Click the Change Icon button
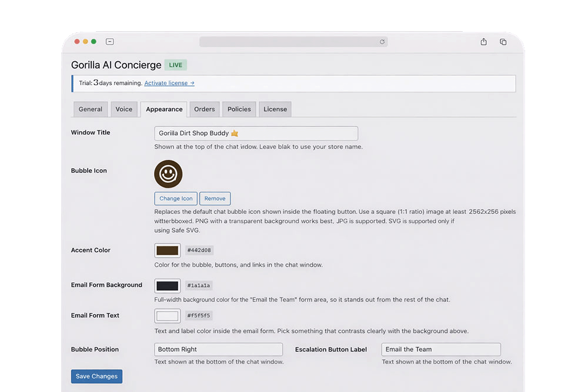Image resolution: width=588 pixels, height=392 pixels. [176, 199]
